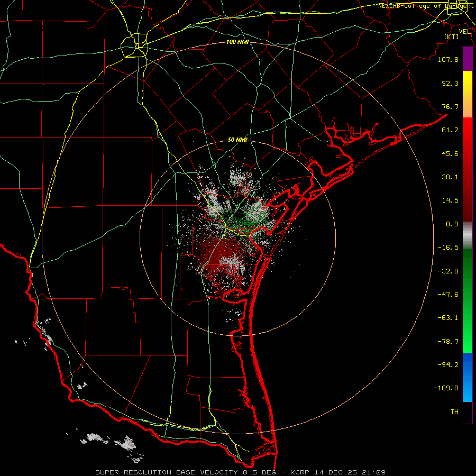This screenshot has height=476, width=476.
Task: Pick the black TH segment of scale
Action: click(x=467, y=412)
